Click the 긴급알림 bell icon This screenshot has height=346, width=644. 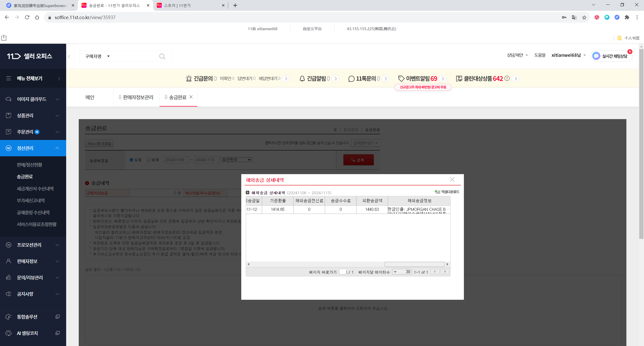(x=302, y=78)
